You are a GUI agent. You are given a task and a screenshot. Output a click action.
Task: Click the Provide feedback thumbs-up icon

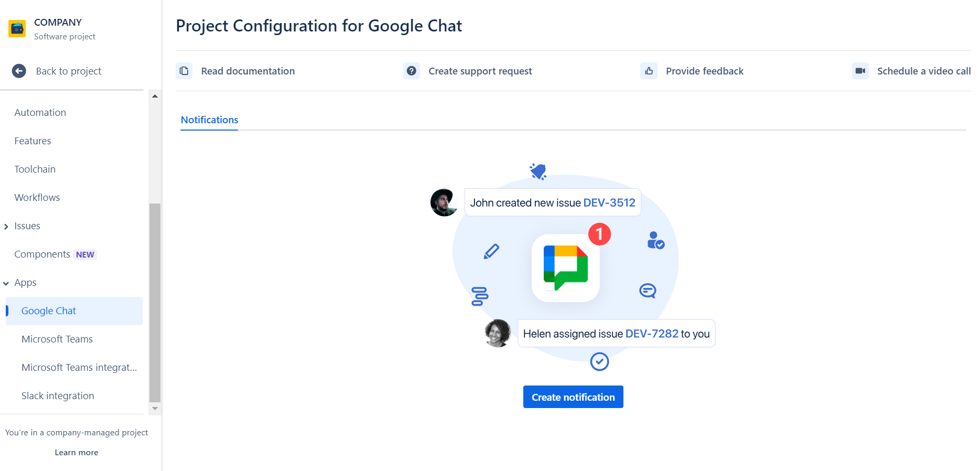click(649, 71)
